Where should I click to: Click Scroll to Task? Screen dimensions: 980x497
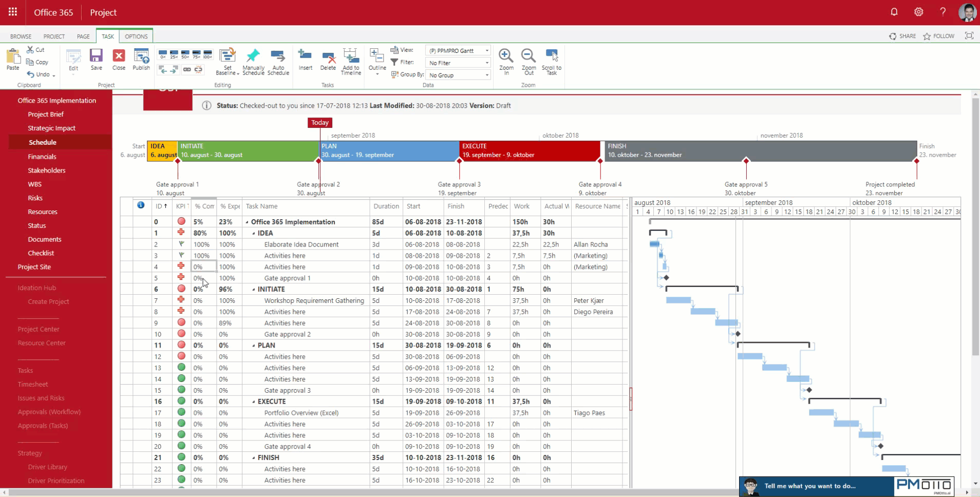point(552,62)
